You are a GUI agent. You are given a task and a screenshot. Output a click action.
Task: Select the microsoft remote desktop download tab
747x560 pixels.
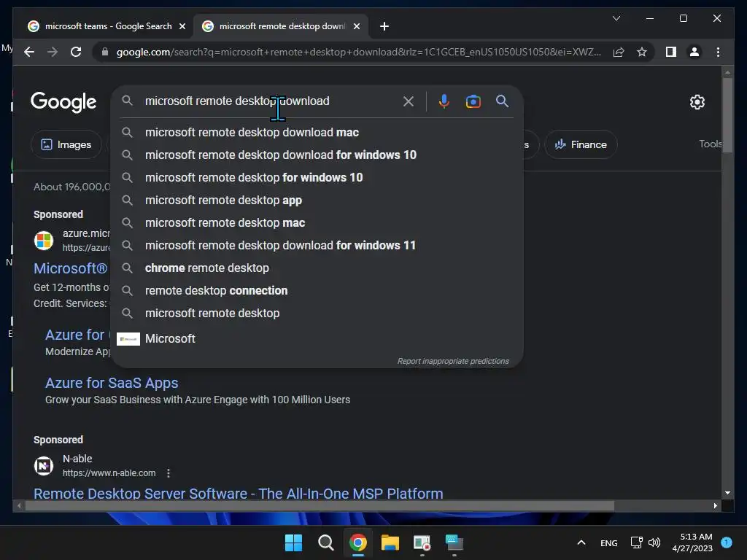281,26
